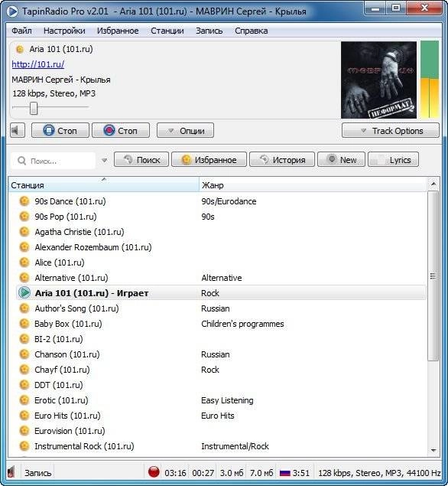
Task: Click the star icon for DDT
Action: (24, 385)
